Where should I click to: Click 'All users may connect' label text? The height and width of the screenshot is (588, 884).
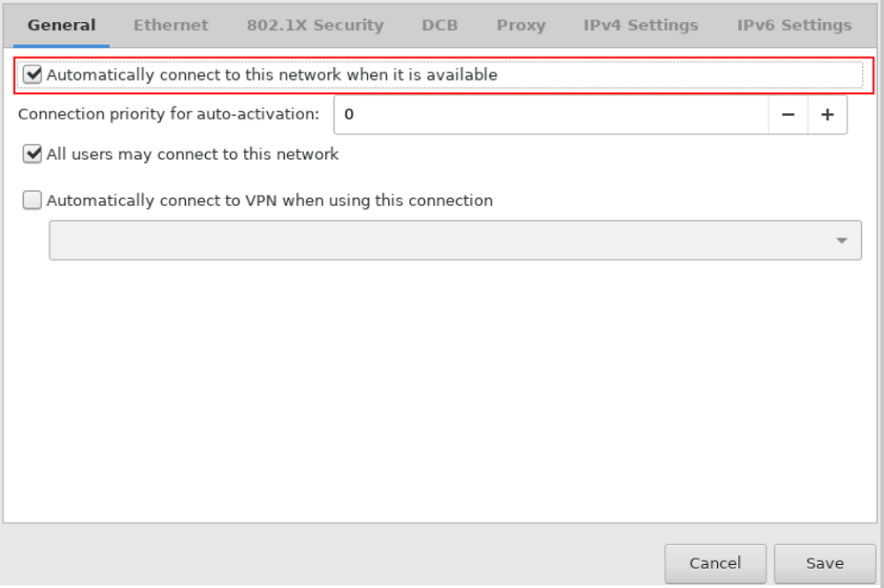pos(192,155)
